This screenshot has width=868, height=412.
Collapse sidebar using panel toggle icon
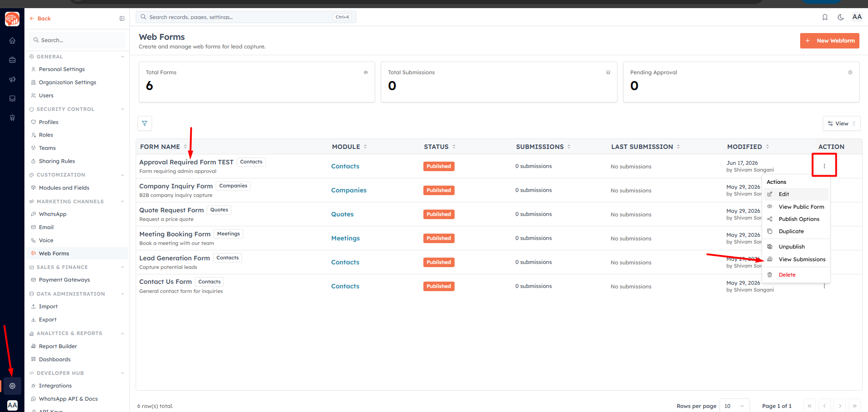coord(122,19)
